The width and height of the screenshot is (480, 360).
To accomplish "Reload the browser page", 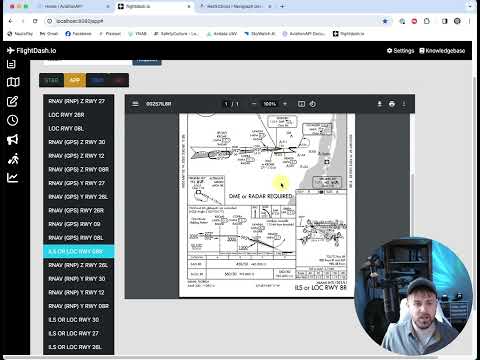I will point(35,21).
